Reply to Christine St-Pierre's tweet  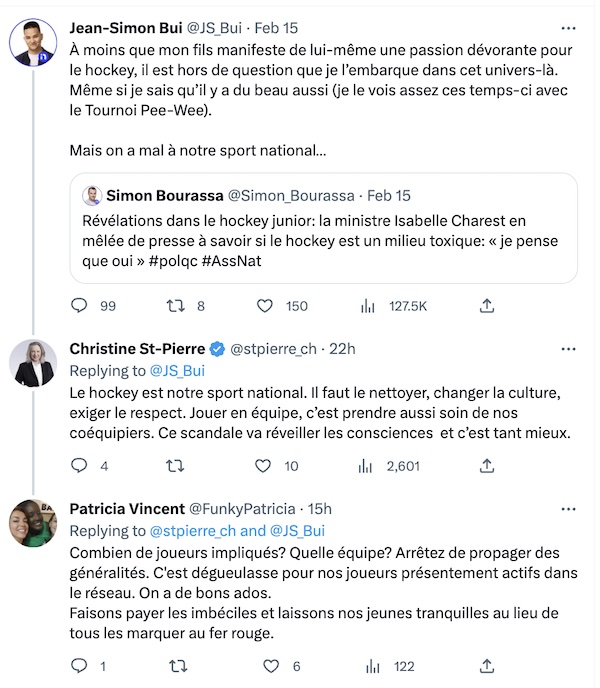tap(79, 465)
